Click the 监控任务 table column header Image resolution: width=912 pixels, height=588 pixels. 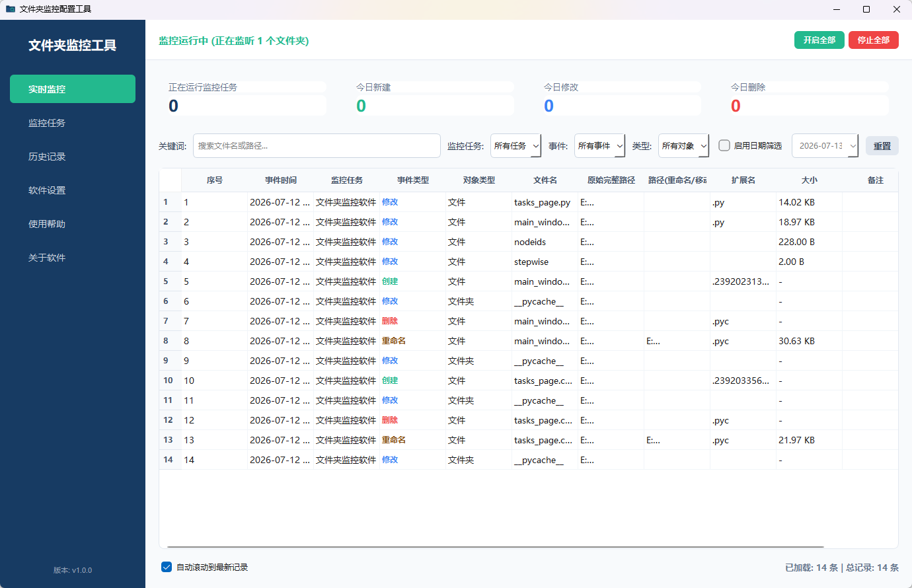(x=347, y=180)
